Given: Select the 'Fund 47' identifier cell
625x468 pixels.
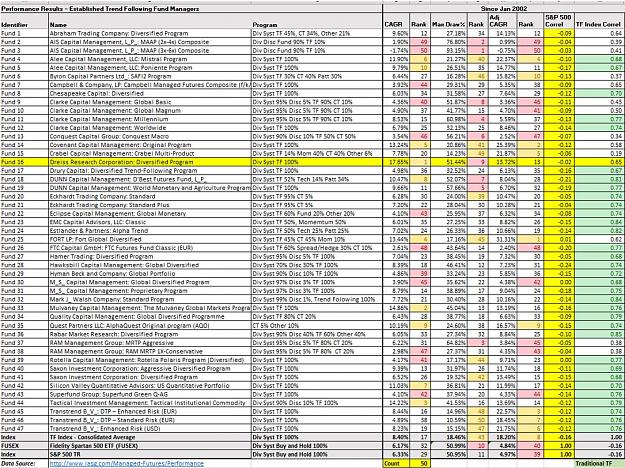Looking at the screenshot, I should tap(24, 429).
